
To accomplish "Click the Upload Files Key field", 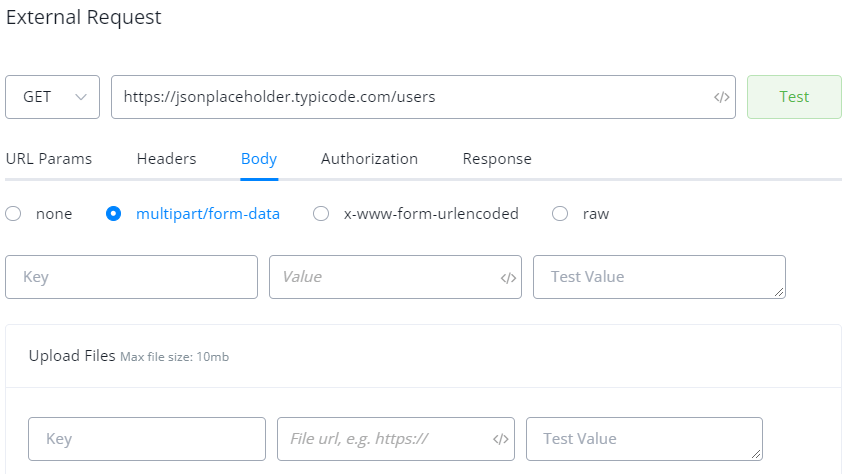I will click(147, 439).
